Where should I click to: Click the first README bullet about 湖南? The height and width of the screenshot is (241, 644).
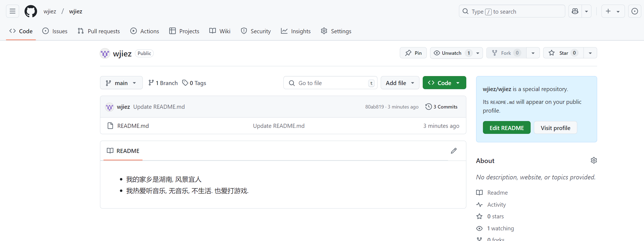164,179
